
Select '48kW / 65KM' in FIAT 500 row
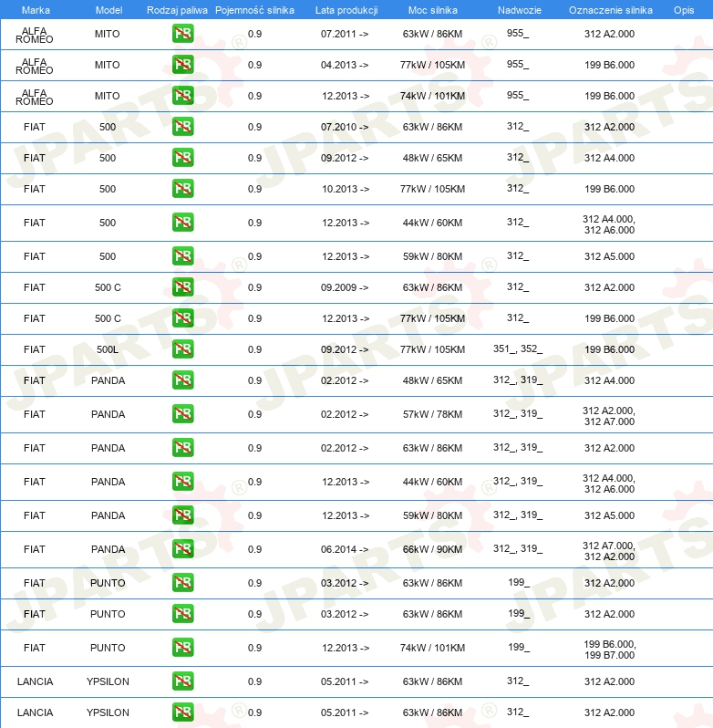pyautogui.click(x=432, y=158)
